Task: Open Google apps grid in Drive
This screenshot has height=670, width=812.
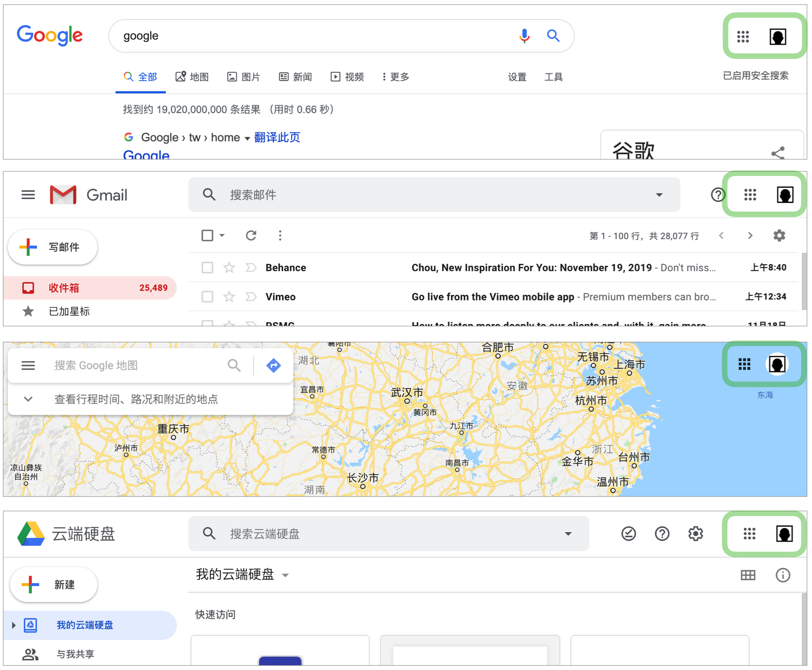Action: (x=750, y=533)
